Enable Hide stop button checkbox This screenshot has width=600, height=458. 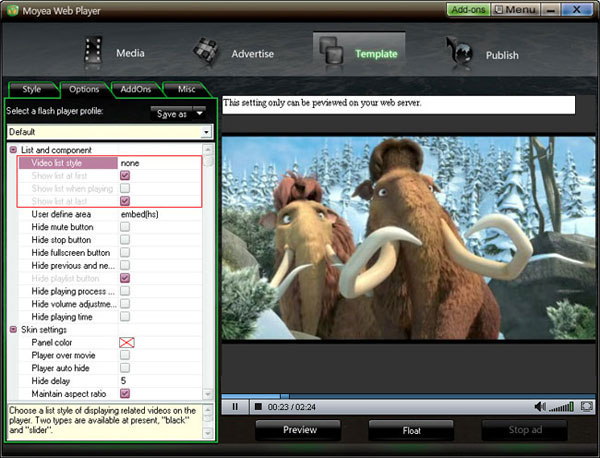pyautogui.click(x=125, y=240)
